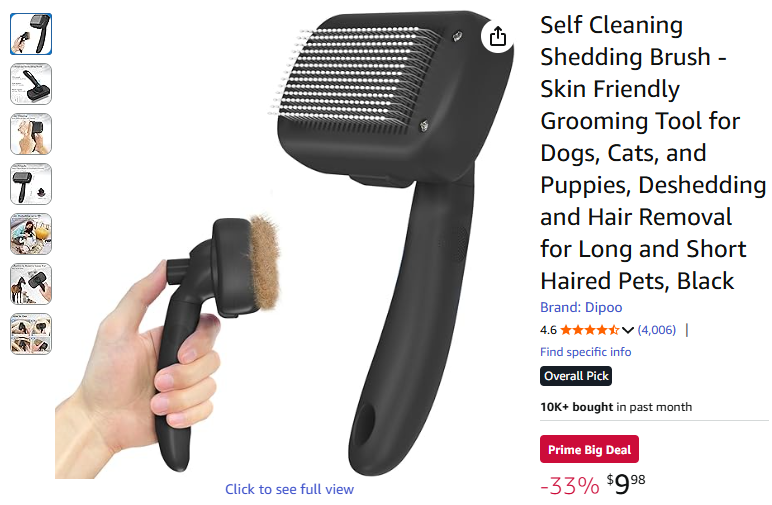Click the Overall Pick badge
Viewport: 772px width, 505px height.
click(x=576, y=376)
